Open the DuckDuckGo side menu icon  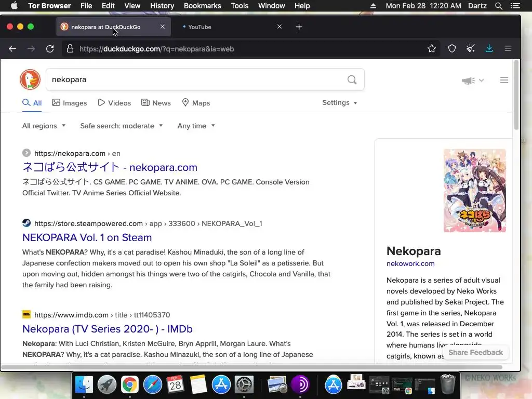click(x=504, y=80)
